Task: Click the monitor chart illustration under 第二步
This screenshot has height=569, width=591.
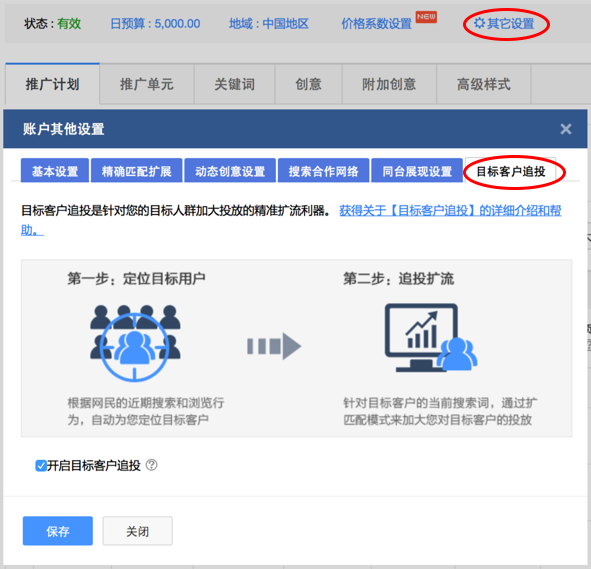Action: 431,338
